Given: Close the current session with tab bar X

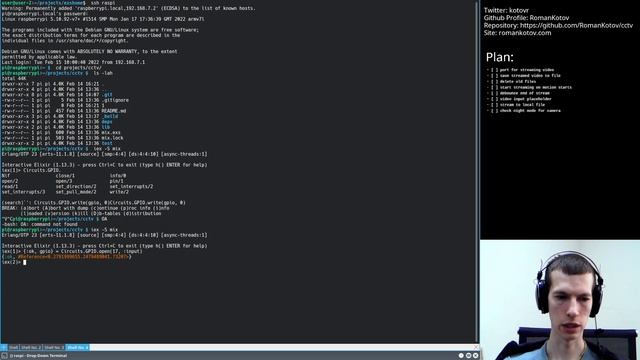Looking at the screenshot, I should pyautogui.click(x=475, y=347).
